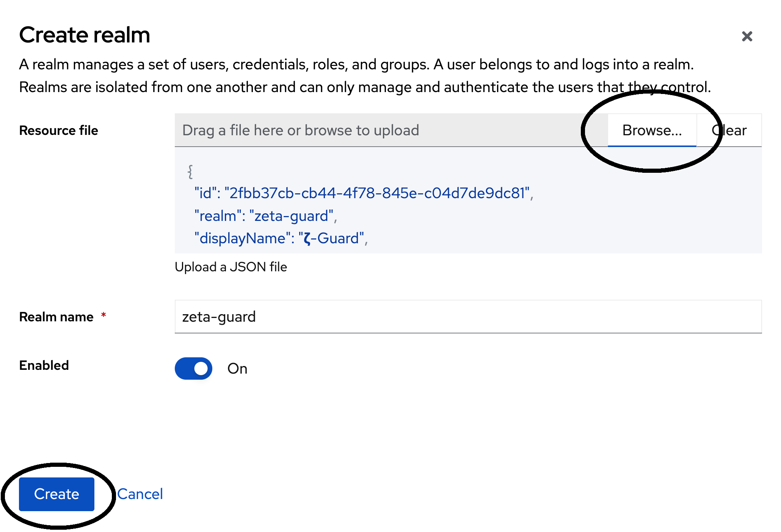Close the Create realm dialog
Viewport: 781px width, 532px height.
746,36
